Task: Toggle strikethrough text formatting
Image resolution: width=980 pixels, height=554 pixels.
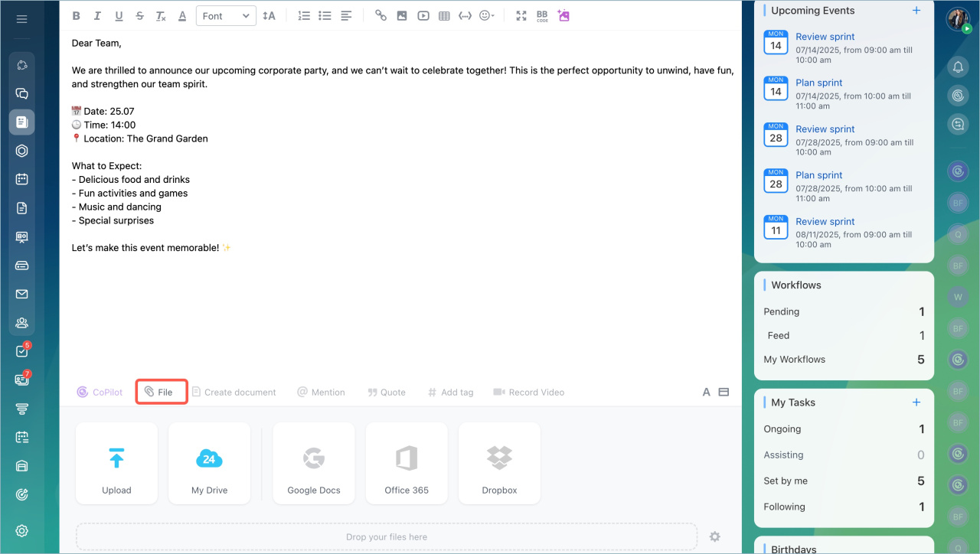Action: 139,15
